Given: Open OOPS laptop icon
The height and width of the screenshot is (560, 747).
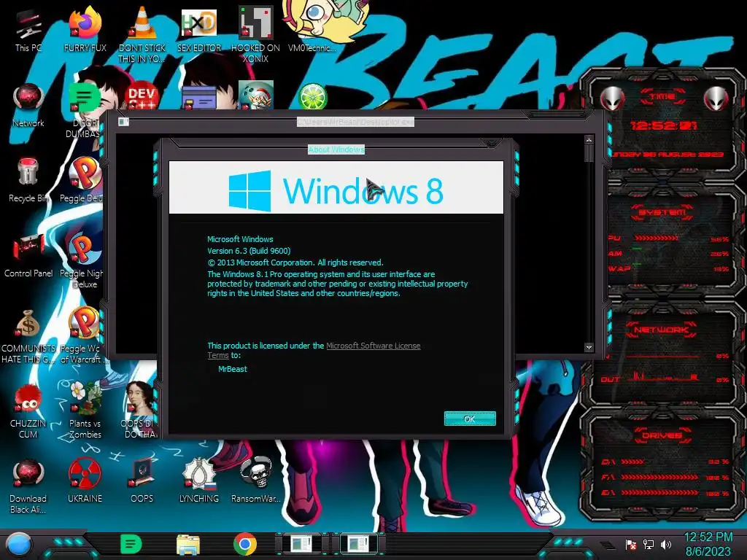Looking at the screenshot, I should (x=142, y=481).
